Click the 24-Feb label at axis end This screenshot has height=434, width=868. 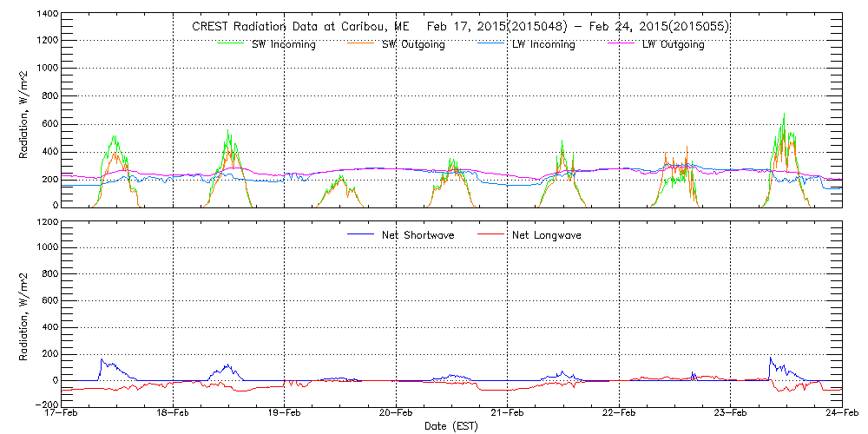(840, 415)
